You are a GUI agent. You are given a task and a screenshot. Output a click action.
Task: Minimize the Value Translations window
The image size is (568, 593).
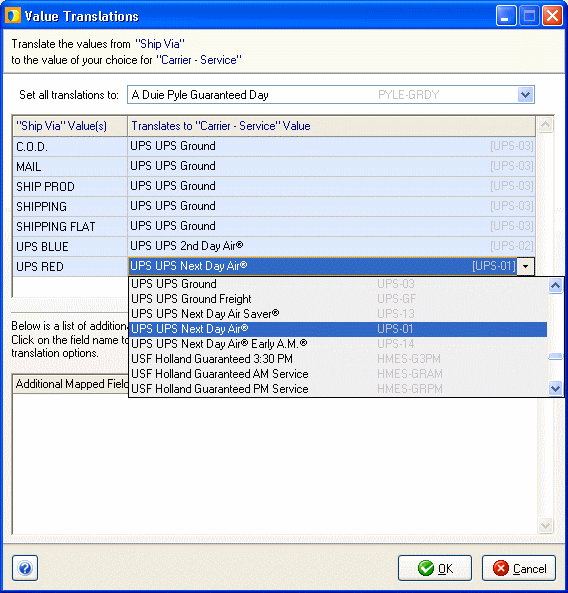506,16
